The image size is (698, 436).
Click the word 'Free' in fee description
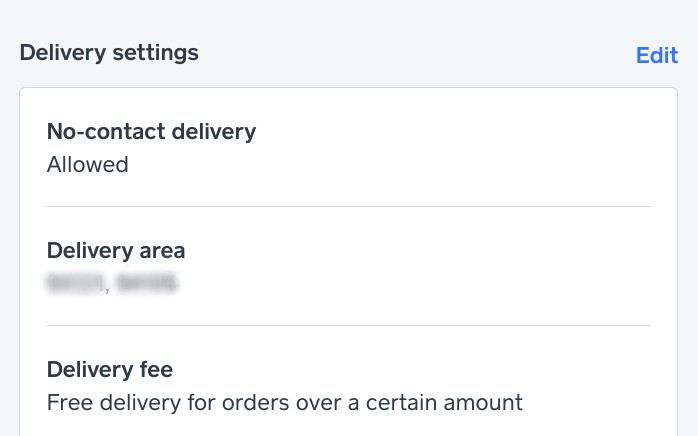[x=68, y=403]
